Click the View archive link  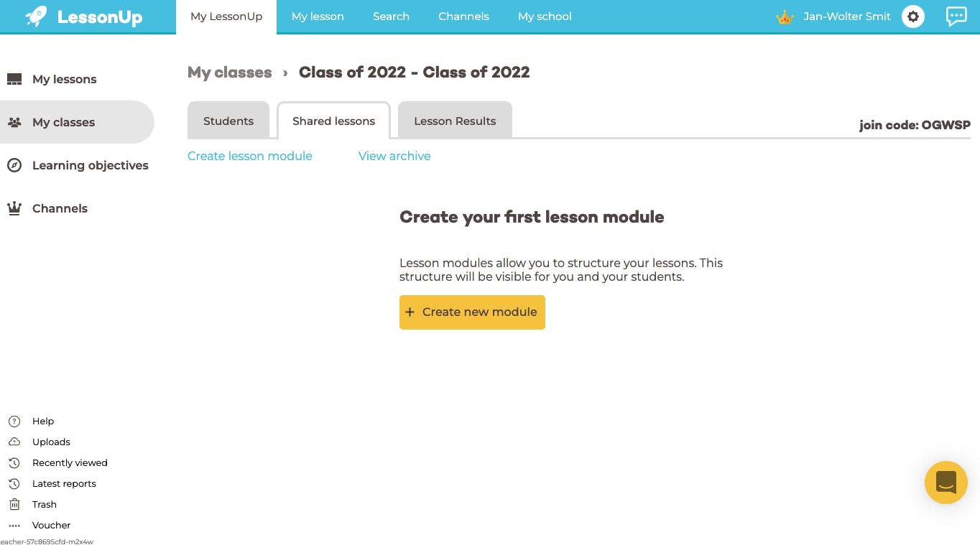[394, 156]
